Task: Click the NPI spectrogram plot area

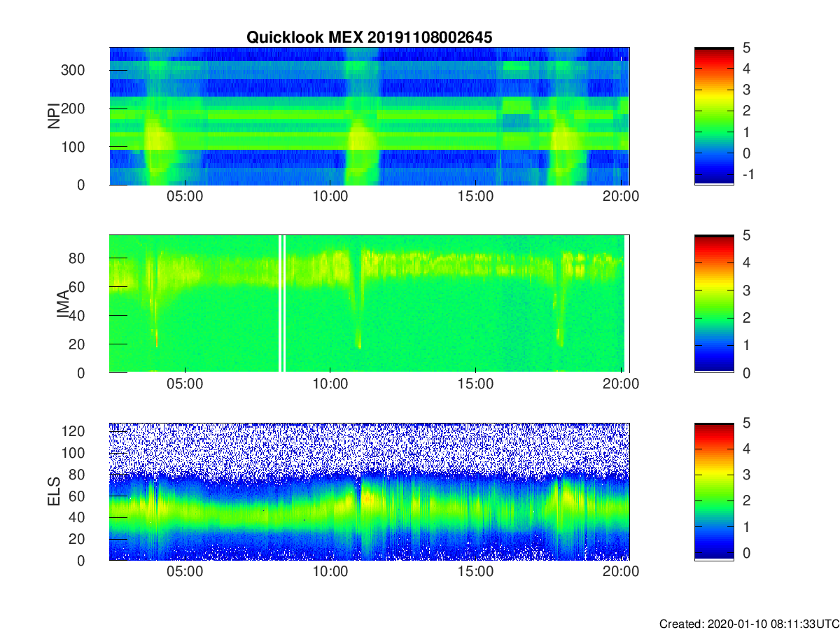Action: coord(369,116)
